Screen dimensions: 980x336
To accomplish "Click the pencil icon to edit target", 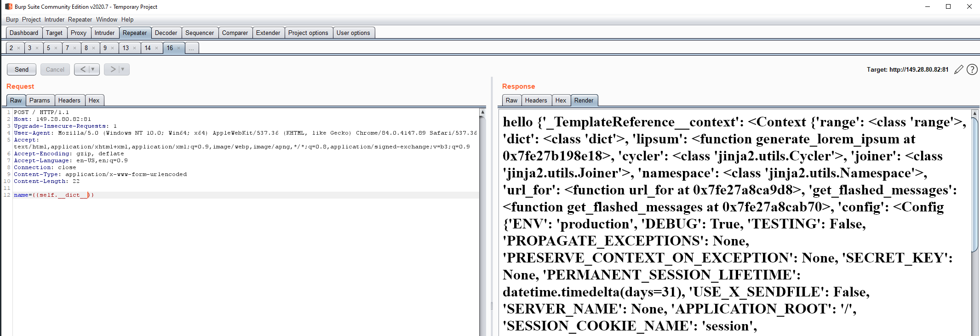I will (959, 70).
